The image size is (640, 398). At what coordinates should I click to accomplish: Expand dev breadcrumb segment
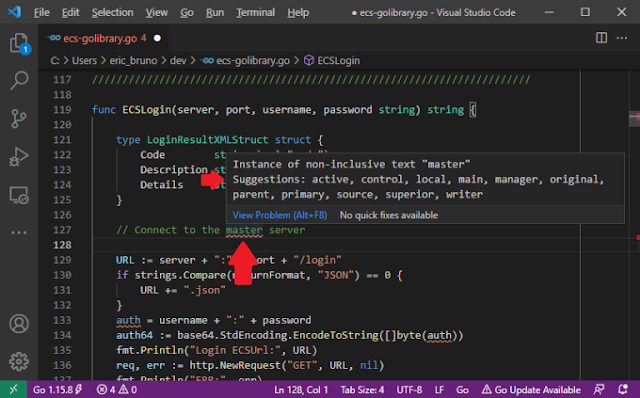178,61
